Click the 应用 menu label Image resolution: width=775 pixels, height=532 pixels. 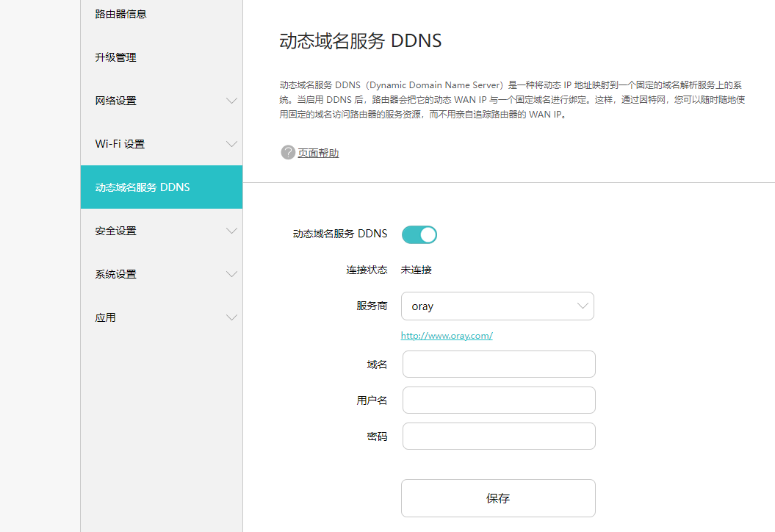[x=105, y=317]
